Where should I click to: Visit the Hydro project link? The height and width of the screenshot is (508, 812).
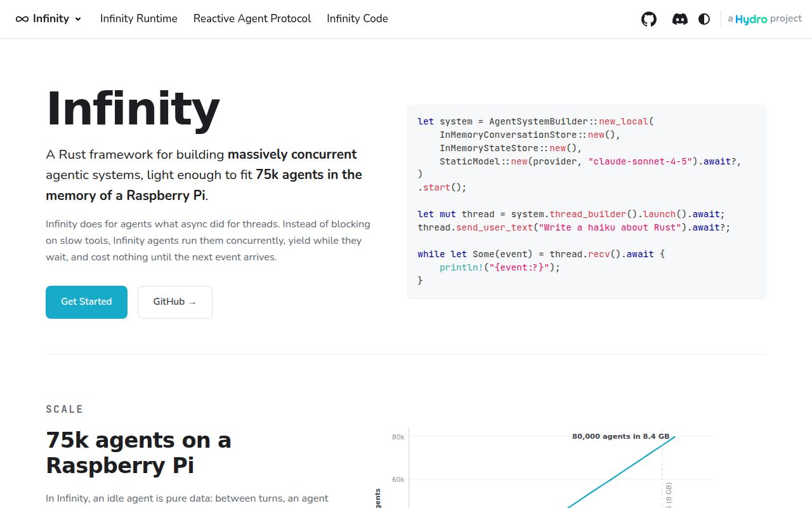765,19
